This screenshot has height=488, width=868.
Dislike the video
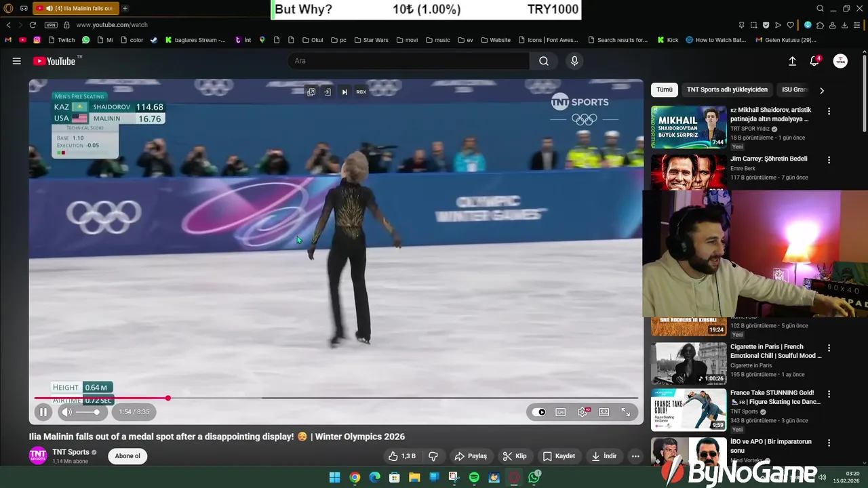433,456
